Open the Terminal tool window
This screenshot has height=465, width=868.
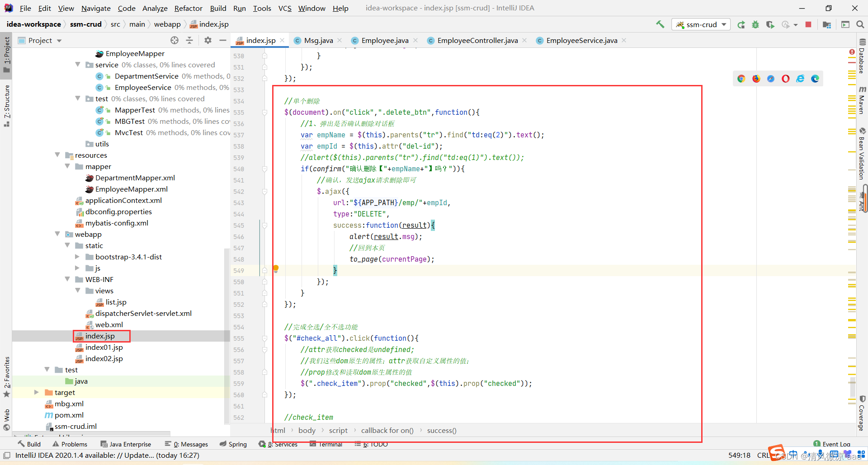pyautogui.click(x=326, y=444)
